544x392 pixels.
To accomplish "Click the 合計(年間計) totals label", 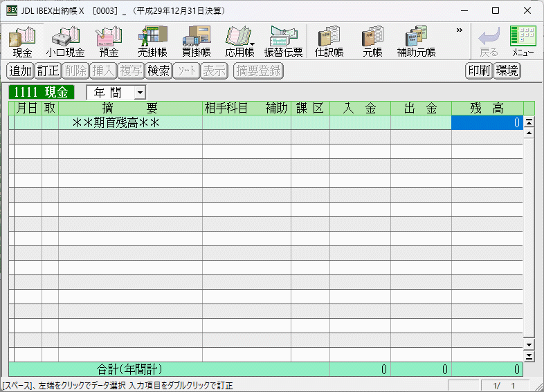I will (129, 369).
